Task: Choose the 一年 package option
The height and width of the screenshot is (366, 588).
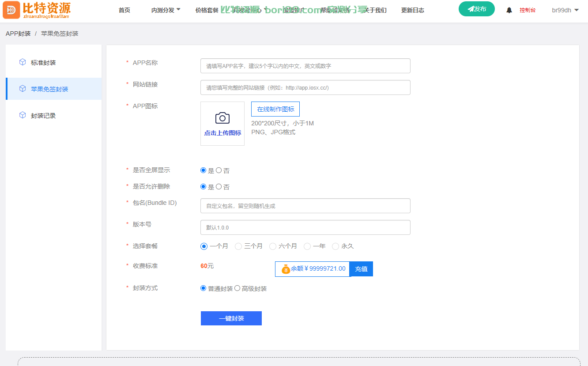Action: [307, 246]
